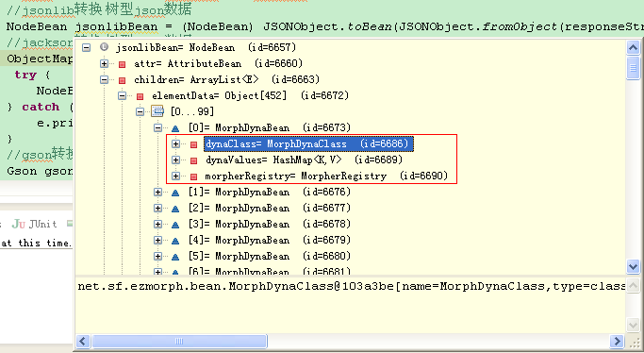The height and width of the screenshot is (353, 644).
Task: Select [2]= MorphDynaBean (id=6677) row
Action: (x=270, y=208)
